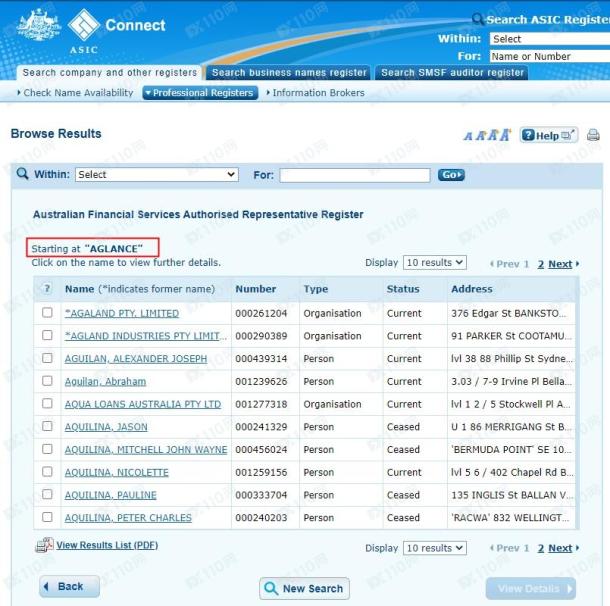This screenshot has width=610, height=606.
Task: Click the View Details button
Action: [531, 588]
